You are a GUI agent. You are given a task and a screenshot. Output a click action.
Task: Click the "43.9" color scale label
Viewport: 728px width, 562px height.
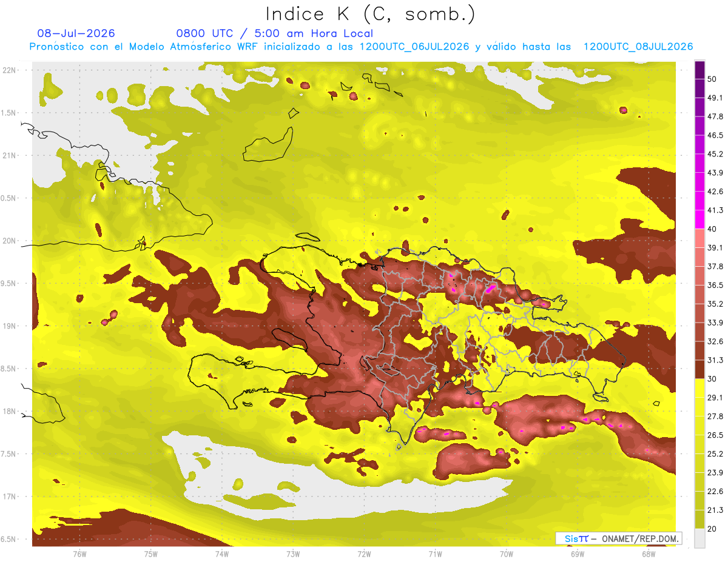(715, 172)
